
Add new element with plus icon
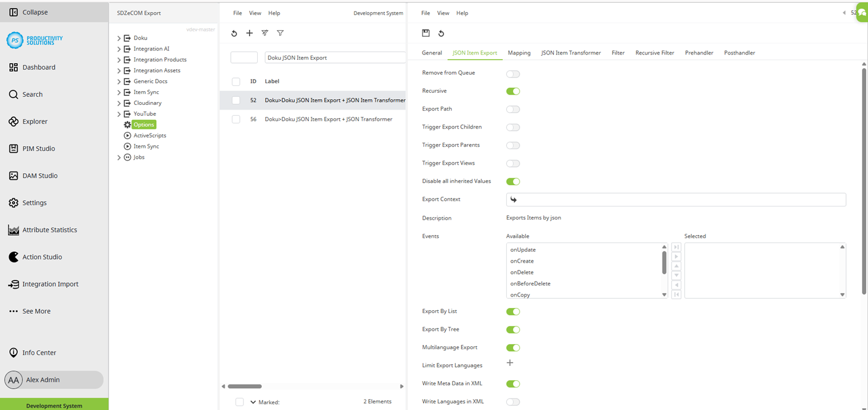coord(249,33)
